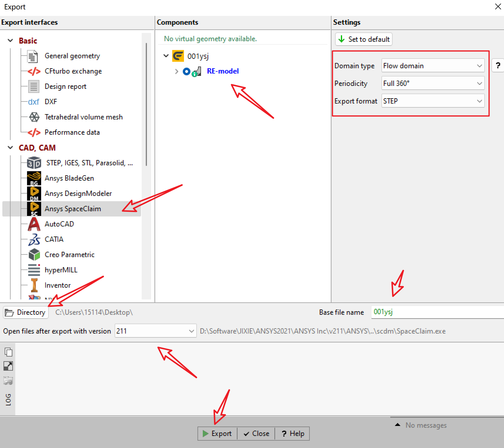Image resolution: width=504 pixels, height=448 pixels.
Task: Open the Domain type dropdown
Action: 433,66
